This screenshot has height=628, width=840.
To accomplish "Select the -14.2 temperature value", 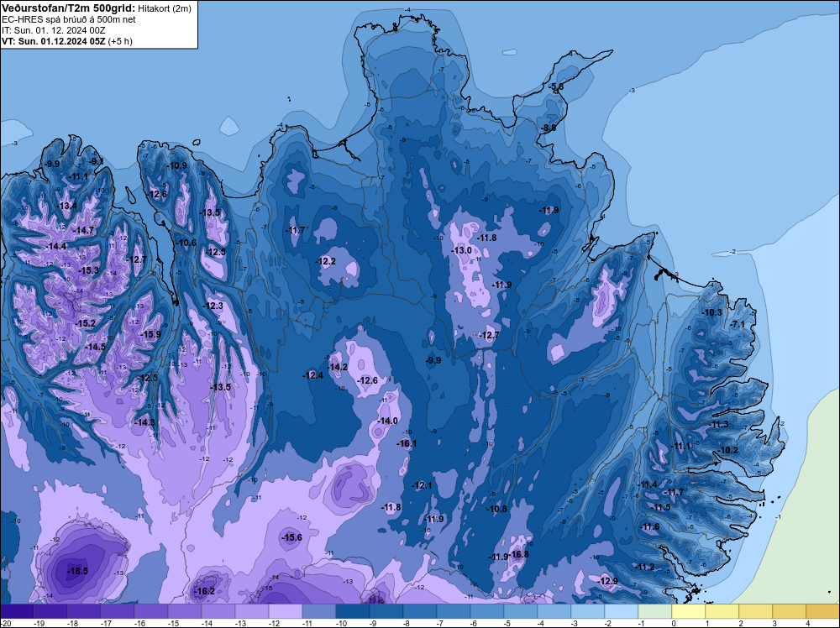I will coord(338,367).
